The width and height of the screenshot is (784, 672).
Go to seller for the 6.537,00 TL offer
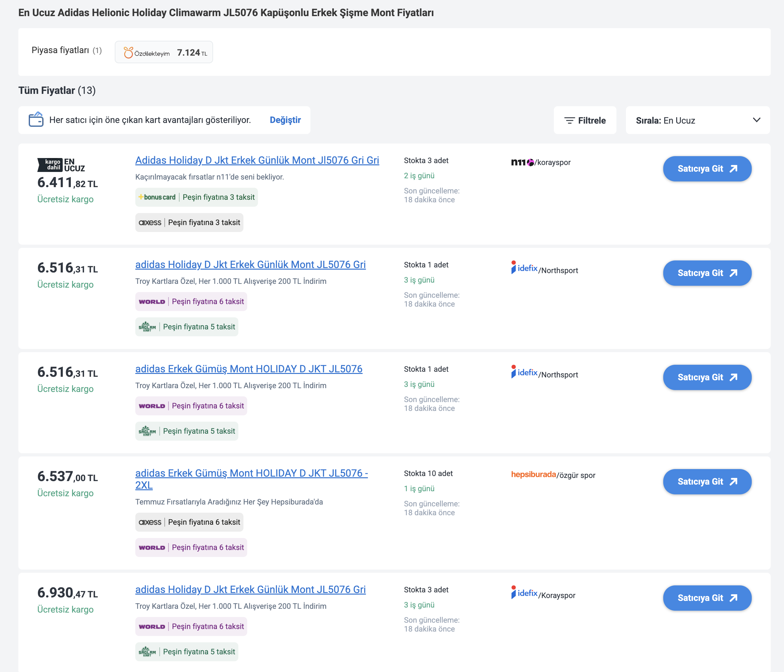[x=707, y=482]
